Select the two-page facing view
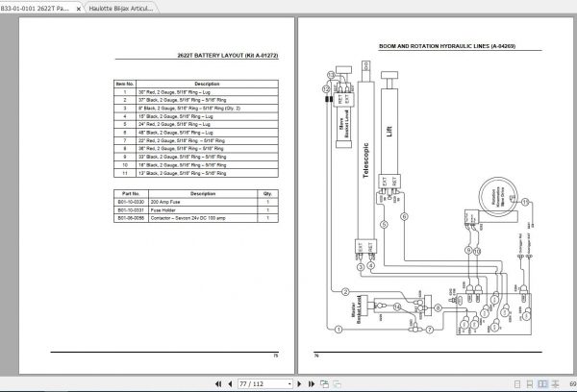577x392 pixels. [x=542, y=384]
